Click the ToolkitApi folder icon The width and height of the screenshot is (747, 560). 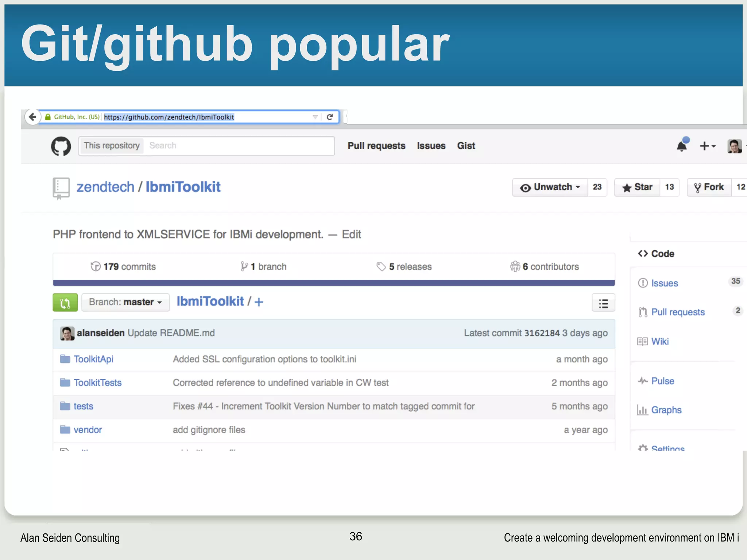[x=65, y=359]
